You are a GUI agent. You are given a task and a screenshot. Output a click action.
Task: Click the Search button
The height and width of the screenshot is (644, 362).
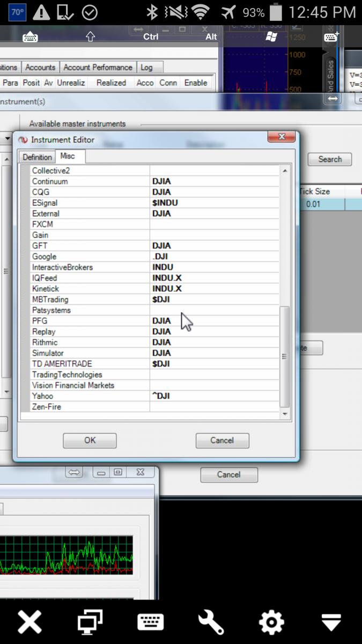coord(330,159)
